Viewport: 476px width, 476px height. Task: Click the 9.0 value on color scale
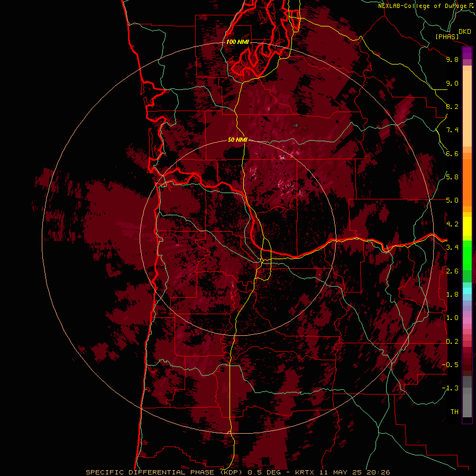point(452,83)
